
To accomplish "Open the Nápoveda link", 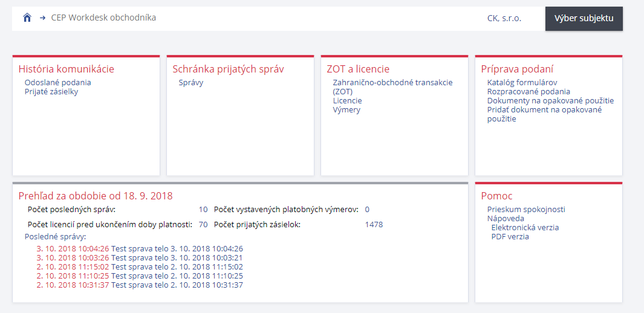I will 506,218.
